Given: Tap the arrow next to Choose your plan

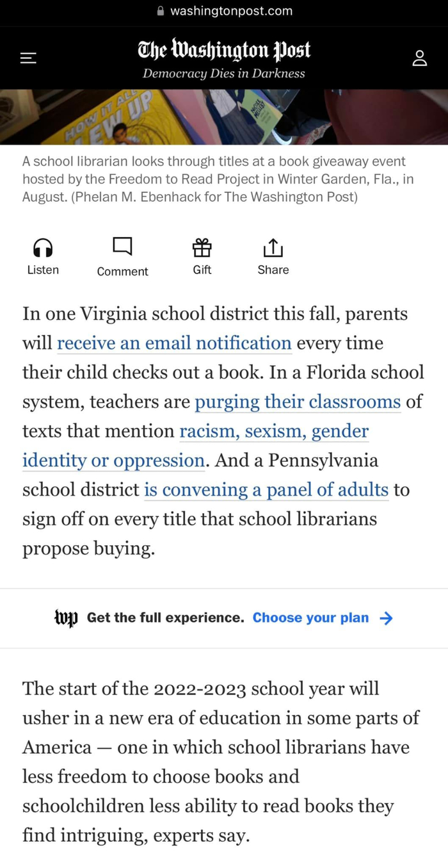Looking at the screenshot, I should (x=386, y=618).
